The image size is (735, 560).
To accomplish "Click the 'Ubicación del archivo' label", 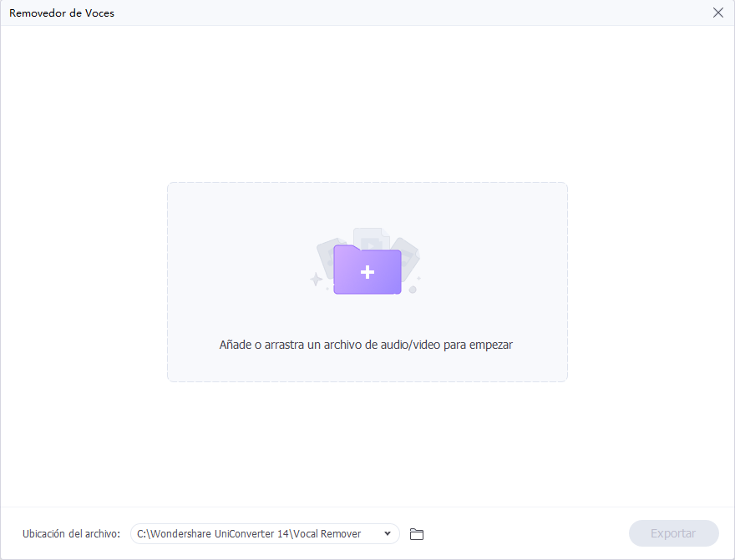I will (x=72, y=534).
